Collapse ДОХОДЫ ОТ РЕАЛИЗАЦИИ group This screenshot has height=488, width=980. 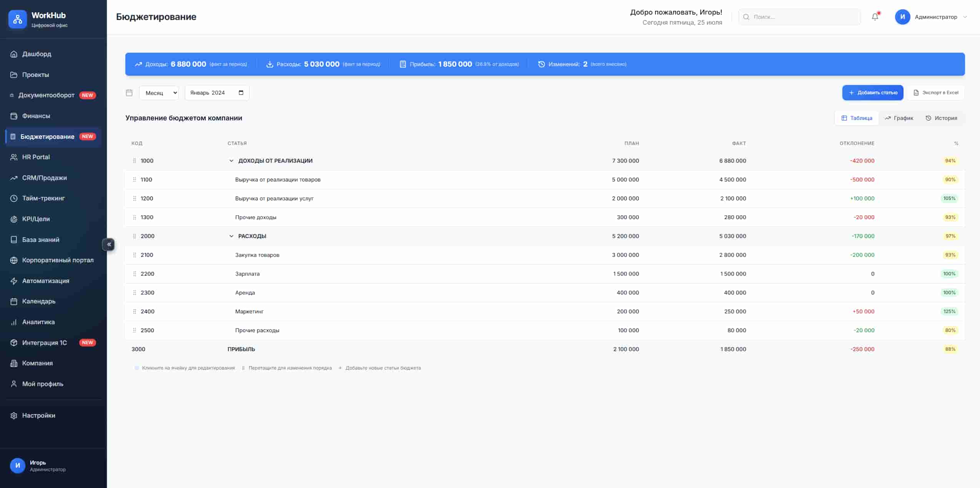[x=231, y=161]
